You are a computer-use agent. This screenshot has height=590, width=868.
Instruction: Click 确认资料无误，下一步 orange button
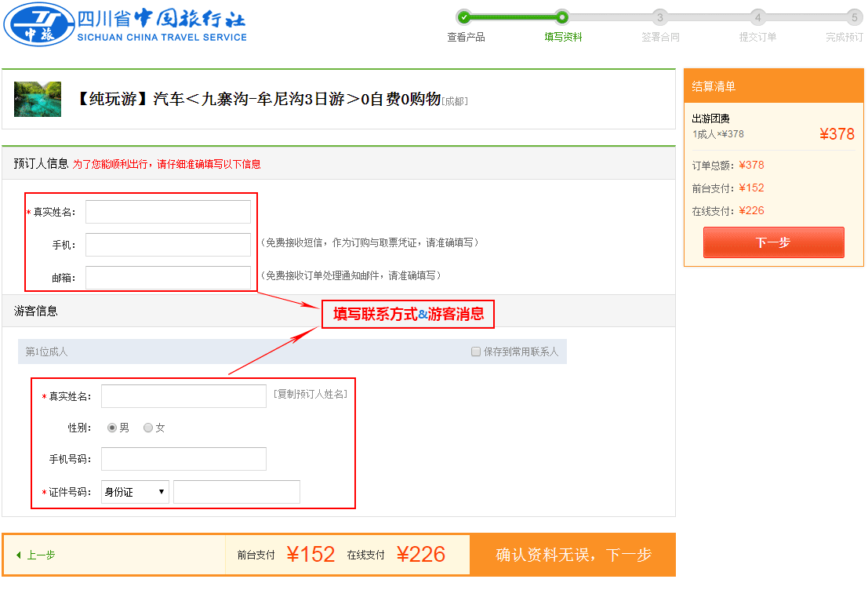[573, 555]
